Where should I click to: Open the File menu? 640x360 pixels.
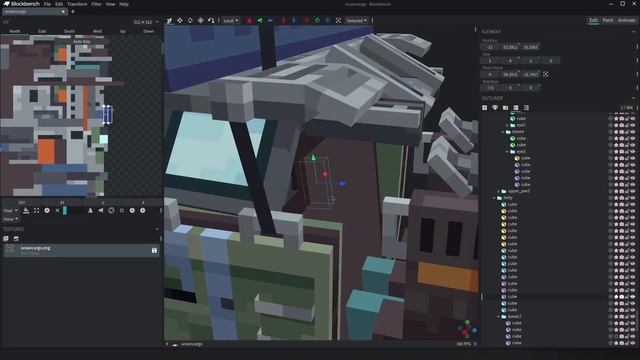[47, 4]
